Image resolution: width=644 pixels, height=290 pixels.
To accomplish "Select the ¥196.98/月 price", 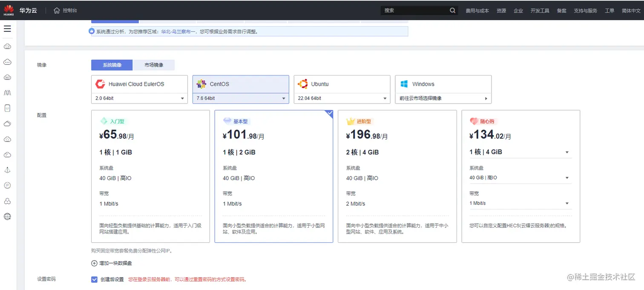I will coord(367,135).
